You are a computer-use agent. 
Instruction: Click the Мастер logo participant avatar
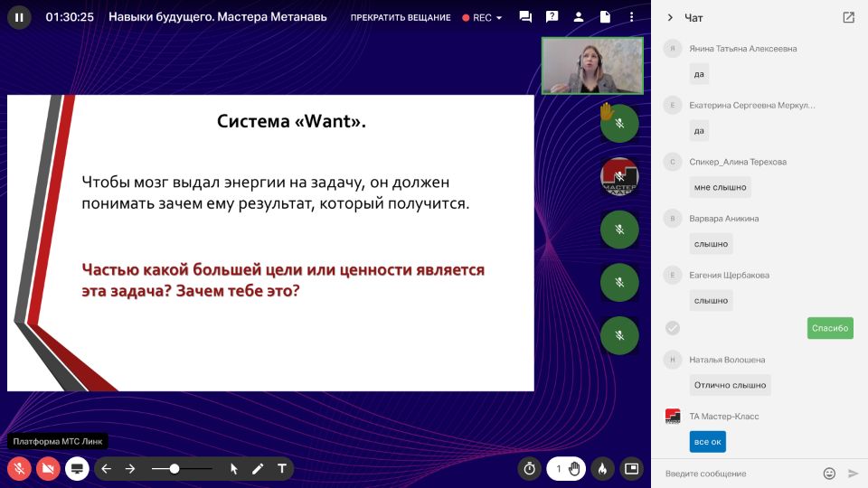(x=619, y=176)
